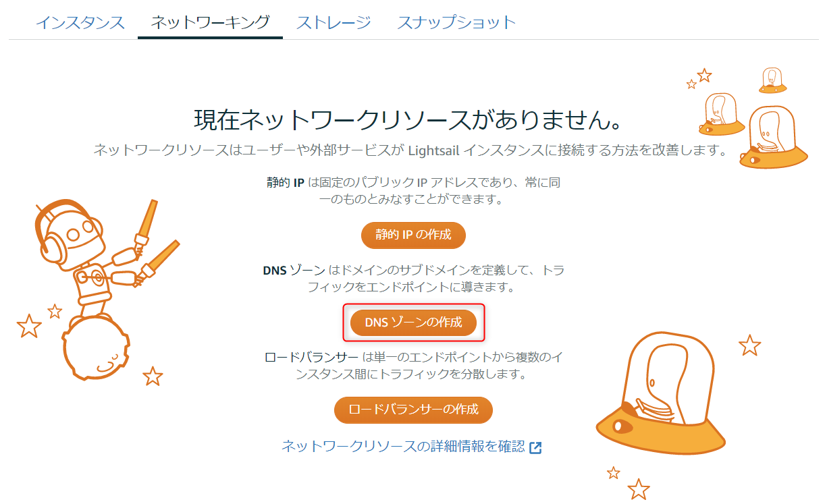Click the large star left of the moon

[x=29, y=326]
